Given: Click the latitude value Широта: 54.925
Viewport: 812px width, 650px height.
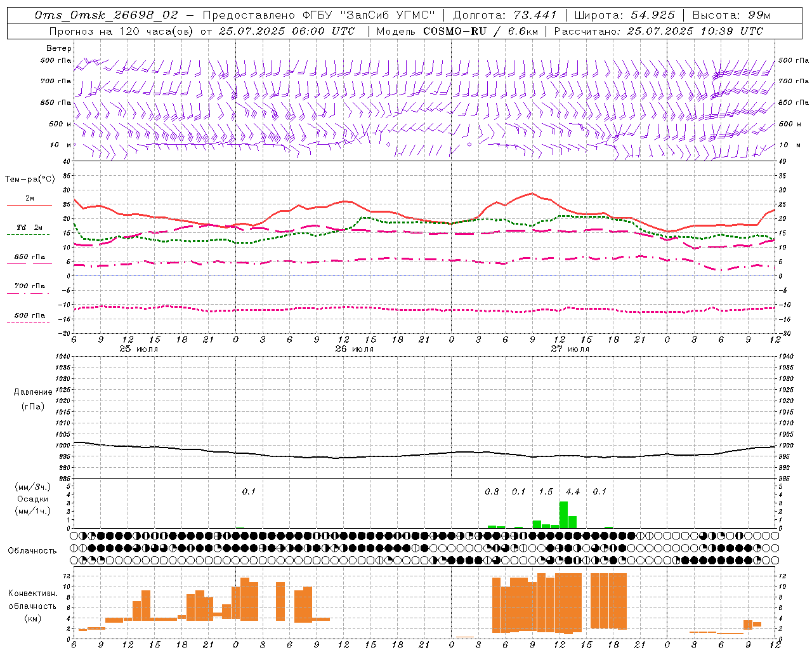Looking at the screenshot, I should (x=624, y=15).
